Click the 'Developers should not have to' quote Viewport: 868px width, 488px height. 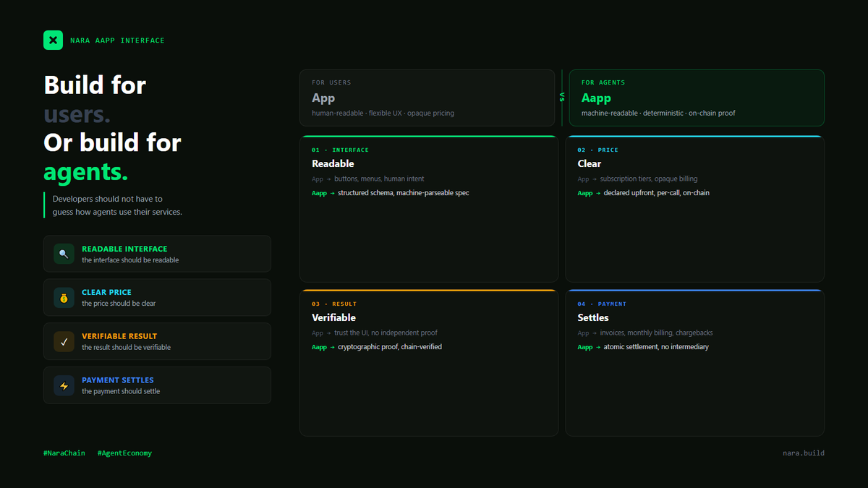[108, 199]
